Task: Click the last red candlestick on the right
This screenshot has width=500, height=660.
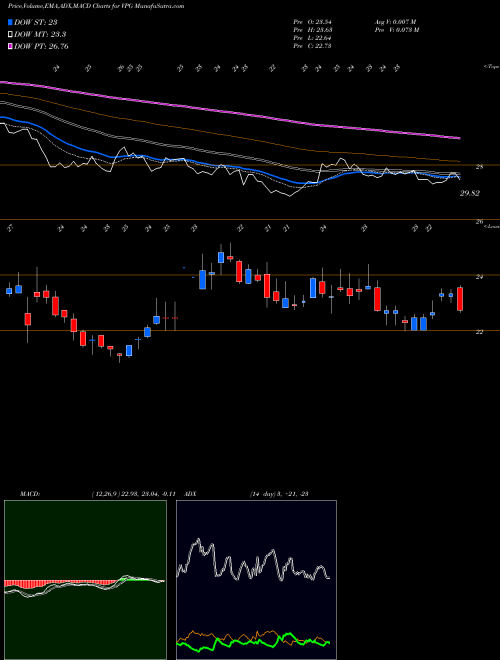Action: (x=460, y=299)
